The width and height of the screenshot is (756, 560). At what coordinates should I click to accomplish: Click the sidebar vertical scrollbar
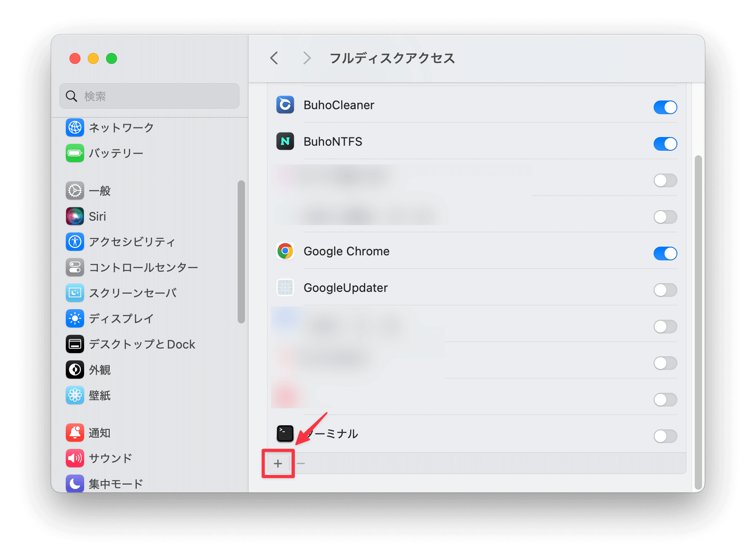coord(241,252)
